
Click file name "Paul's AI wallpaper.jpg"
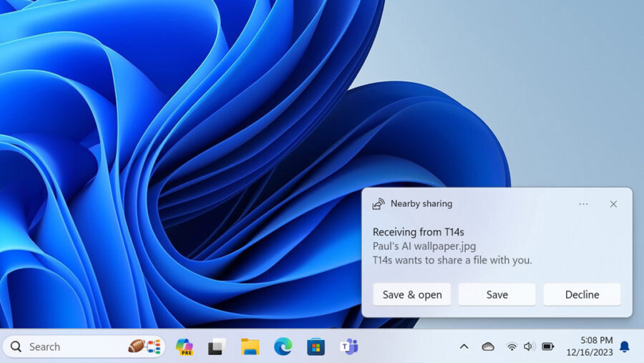pyautogui.click(x=424, y=246)
